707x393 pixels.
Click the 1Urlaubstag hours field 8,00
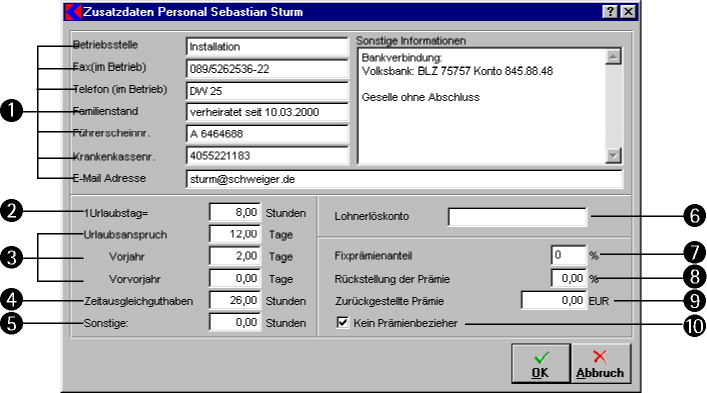(x=235, y=212)
